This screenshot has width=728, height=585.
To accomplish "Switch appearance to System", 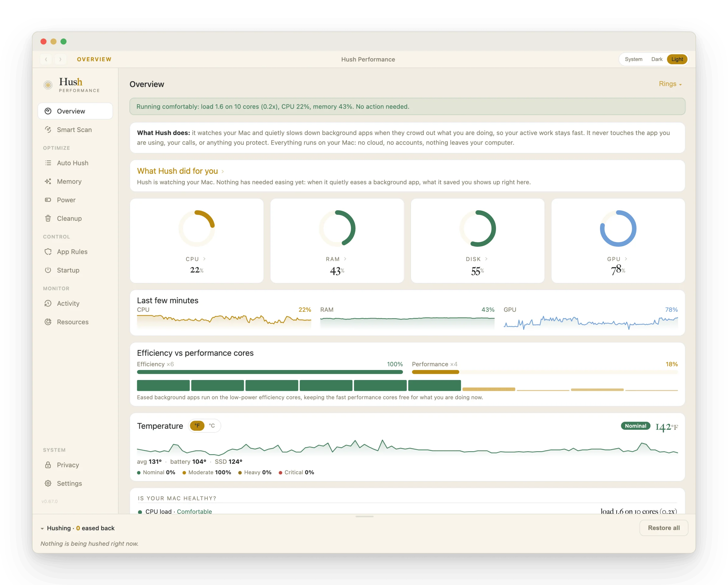I will 633,59.
